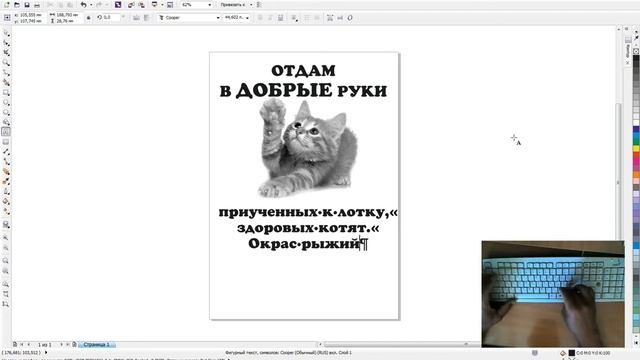
Task: Select the Zoom tool in the toolbox
Action: click(x=6, y=63)
